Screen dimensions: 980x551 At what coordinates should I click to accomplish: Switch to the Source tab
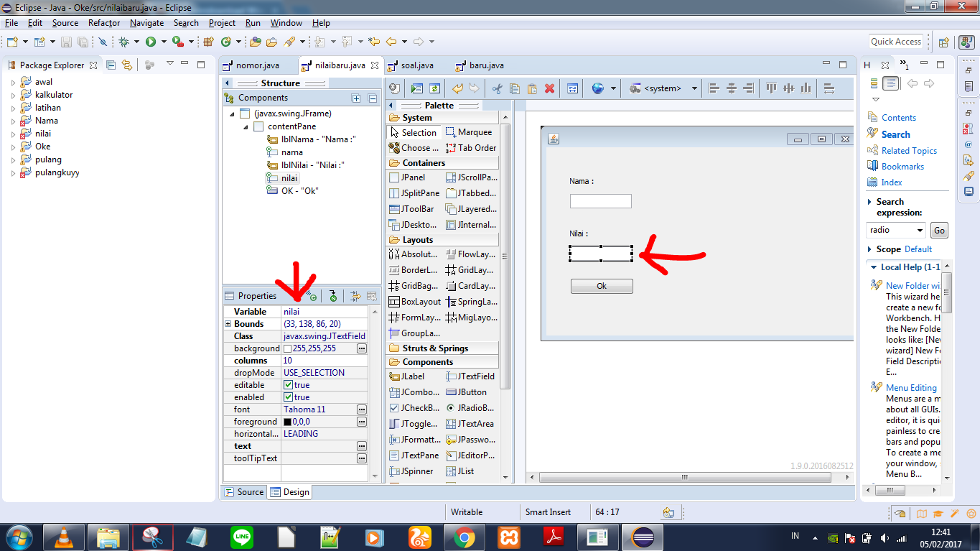pyautogui.click(x=244, y=492)
